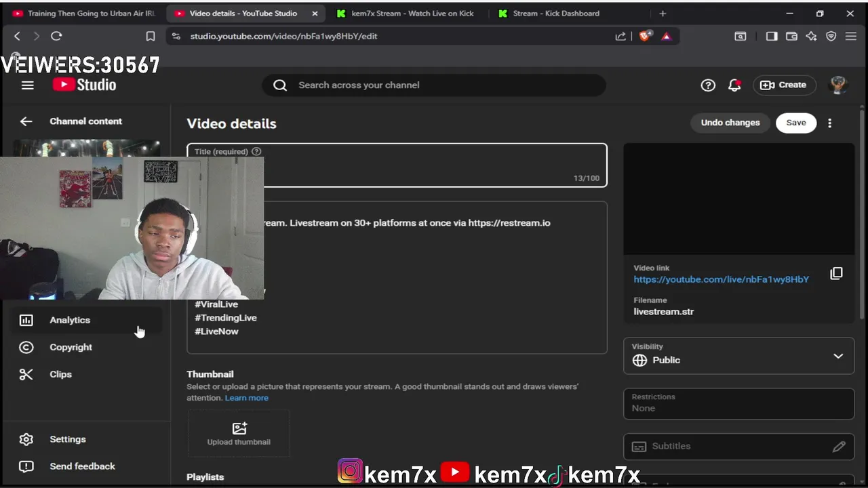868x488 pixels.
Task: Open the browser main menu
Action: [851, 36]
